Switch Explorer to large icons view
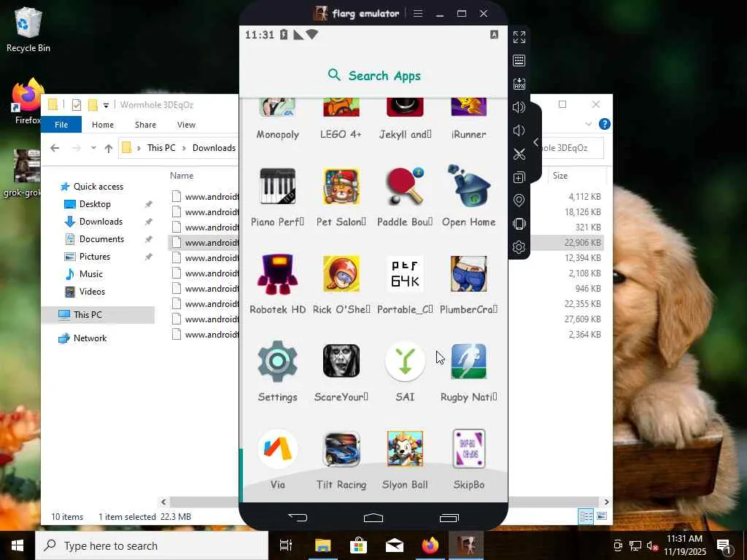747x560 pixels. pos(602,517)
